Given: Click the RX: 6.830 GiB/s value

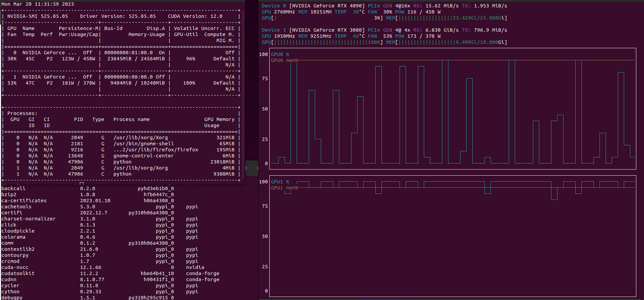Looking at the screenshot, I should pos(436,30).
